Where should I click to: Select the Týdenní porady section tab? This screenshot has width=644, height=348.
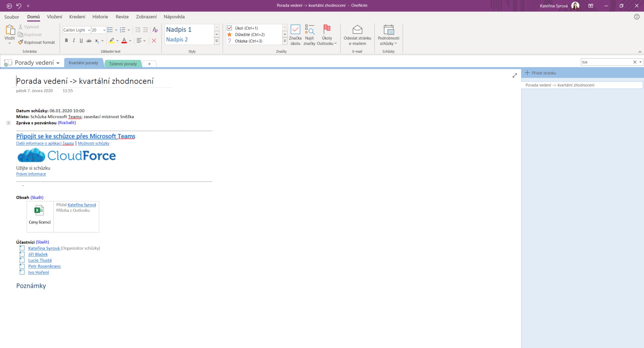(x=123, y=64)
